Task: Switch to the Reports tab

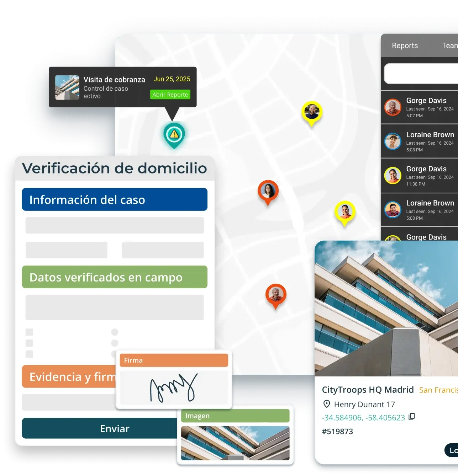Action: point(405,46)
